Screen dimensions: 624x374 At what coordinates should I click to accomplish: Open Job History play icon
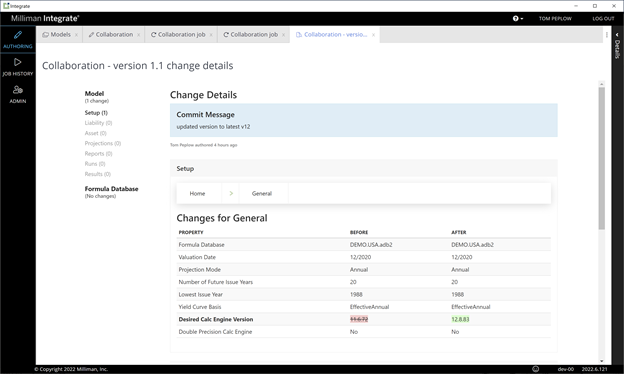(18, 62)
